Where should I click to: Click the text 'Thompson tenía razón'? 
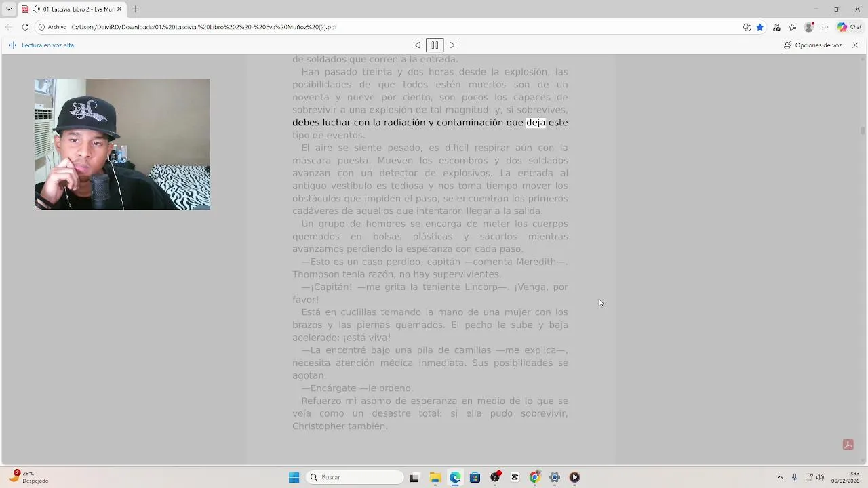point(343,274)
